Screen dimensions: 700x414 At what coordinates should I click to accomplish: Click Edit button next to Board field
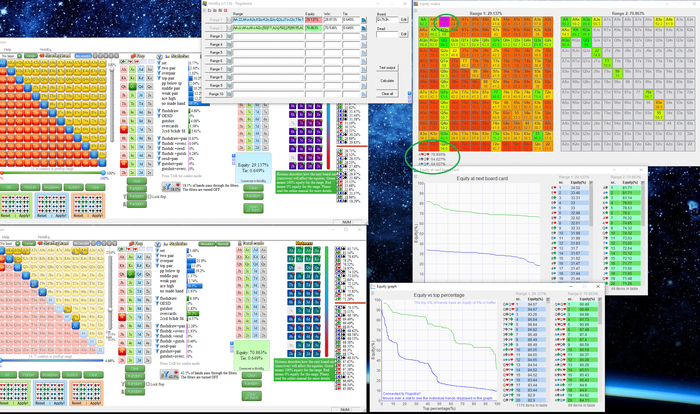pos(404,20)
